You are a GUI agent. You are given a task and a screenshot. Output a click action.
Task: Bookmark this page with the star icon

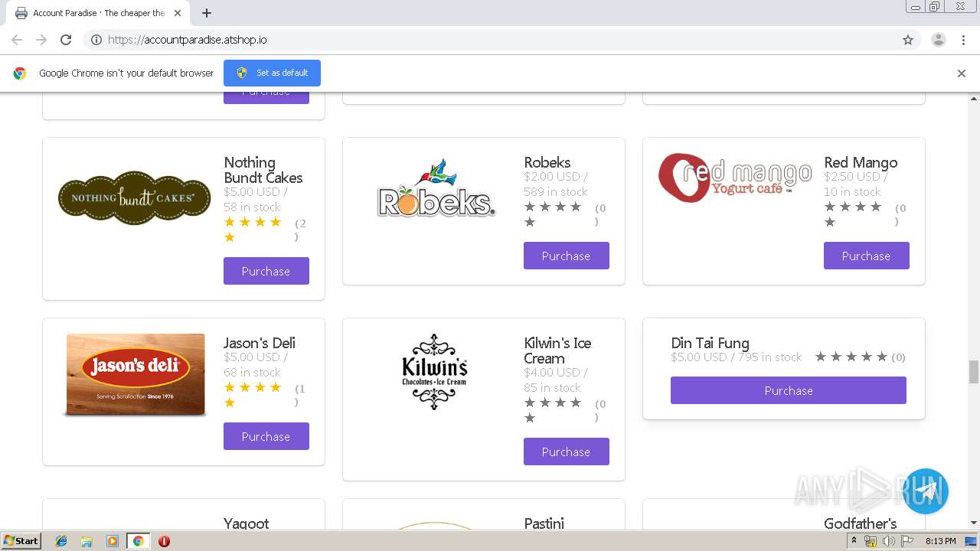[908, 40]
